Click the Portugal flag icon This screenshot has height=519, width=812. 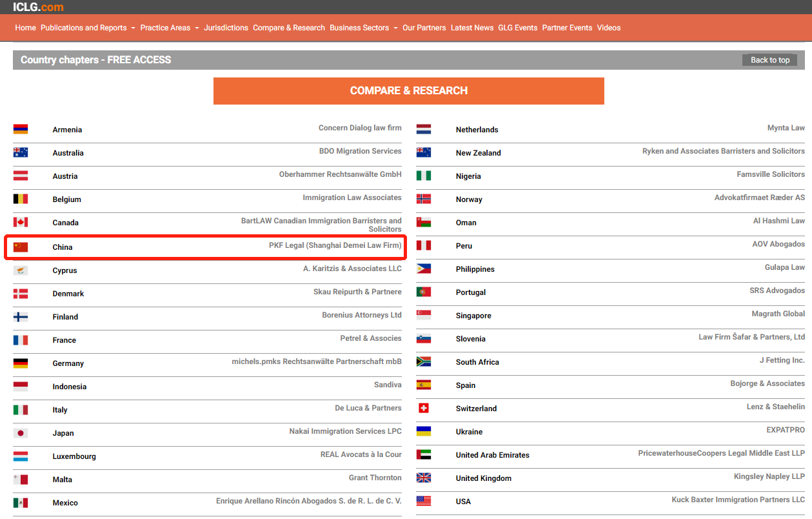424,292
